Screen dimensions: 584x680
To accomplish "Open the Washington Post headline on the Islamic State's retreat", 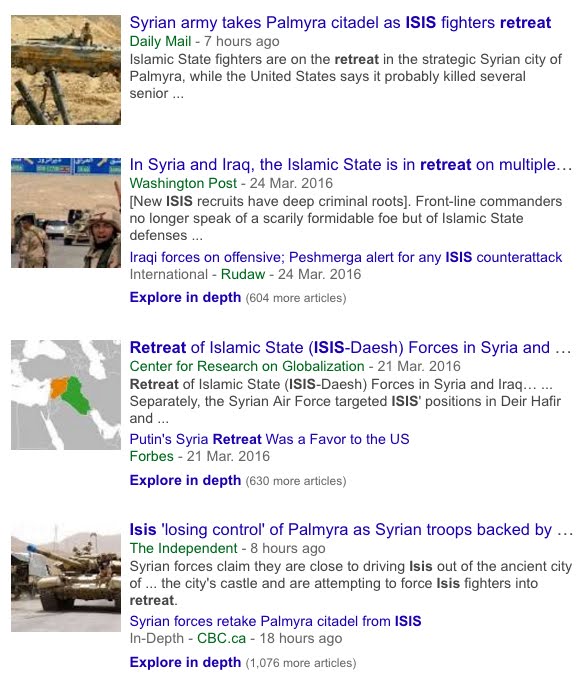I will pyautogui.click(x=351, y=165).
